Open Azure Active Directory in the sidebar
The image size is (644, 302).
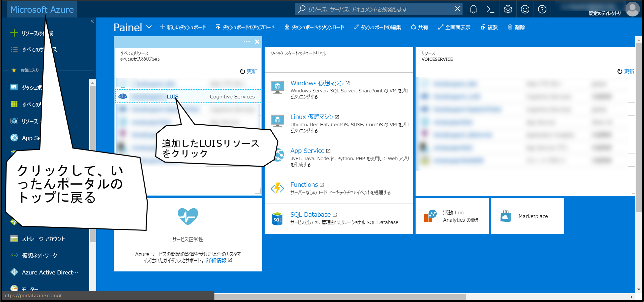50,272
